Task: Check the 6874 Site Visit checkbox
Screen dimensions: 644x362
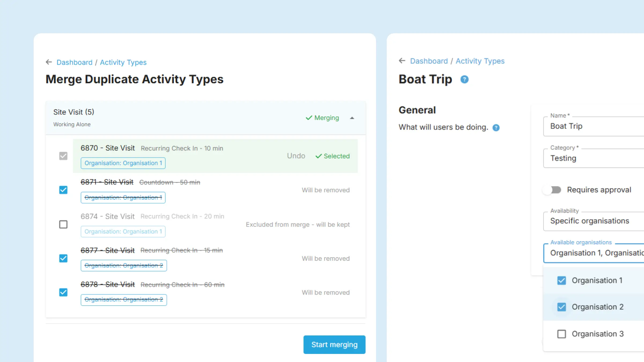Action: pos(63,224)
